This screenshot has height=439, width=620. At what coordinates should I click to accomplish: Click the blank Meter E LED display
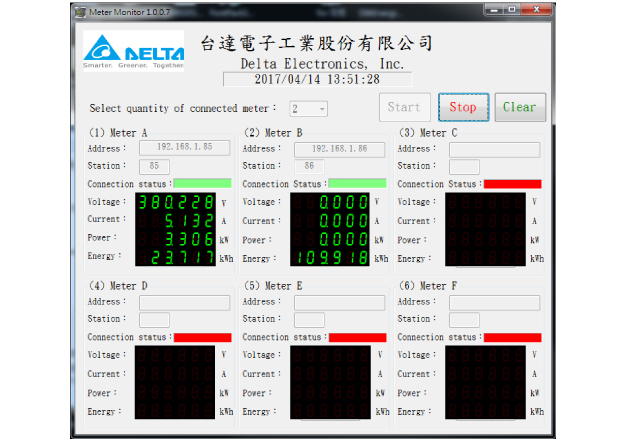pyautogui.click(x=330, y=382)
